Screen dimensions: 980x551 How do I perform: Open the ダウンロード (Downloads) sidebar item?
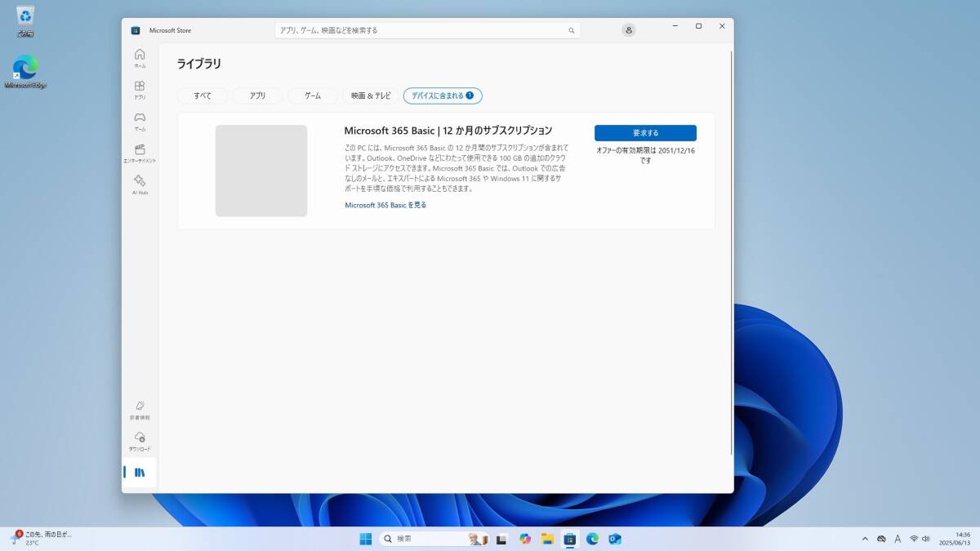point(140,442)
